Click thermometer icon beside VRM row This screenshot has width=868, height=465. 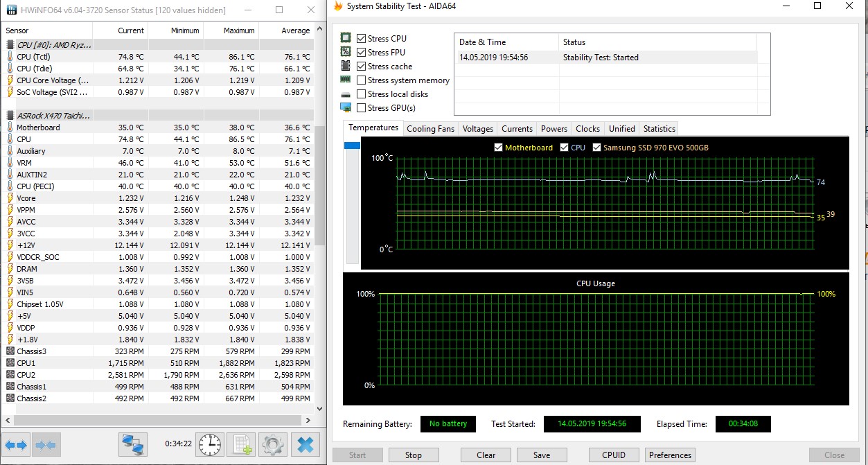click(10, 162)
